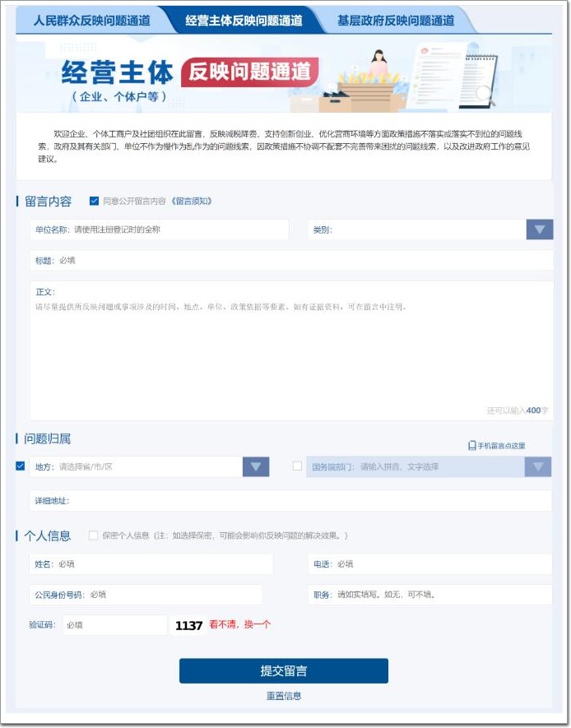This screenshot has height=728, width=571.
Task: Open the 类别 dropdown arrow
Action: tap(540, 230)
